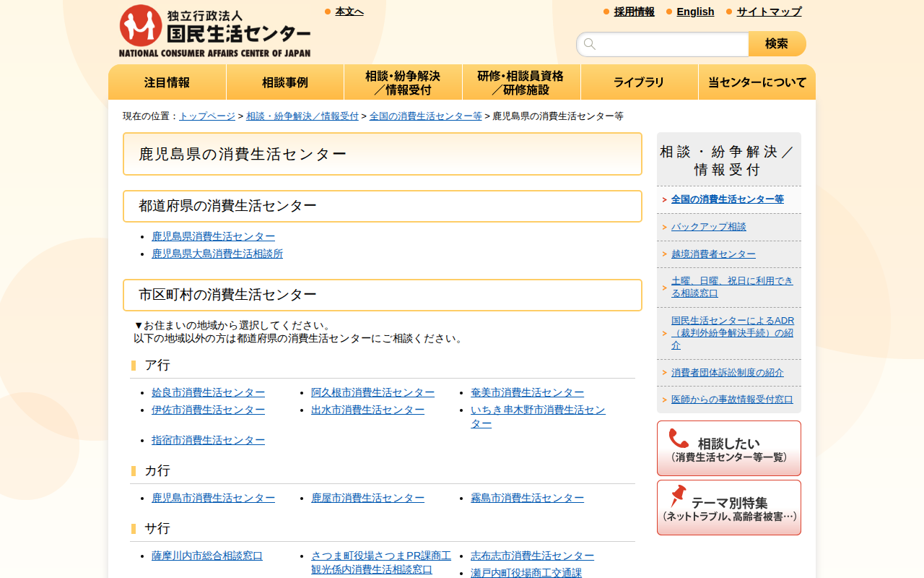Open 鹿児島市消費生活センター link

(x=214, y=498)
